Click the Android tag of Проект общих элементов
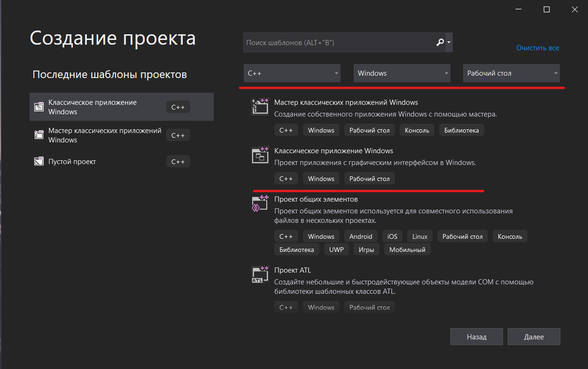 click(x=361, y=236)
